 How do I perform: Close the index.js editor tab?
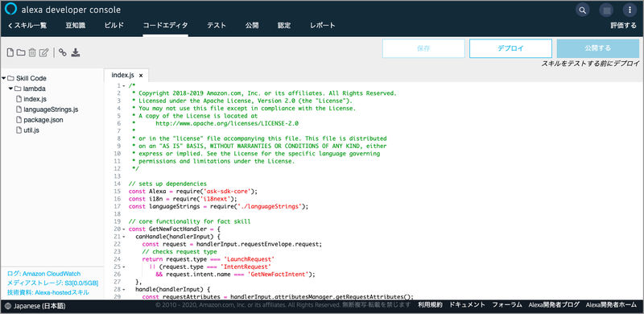point(140,76)
